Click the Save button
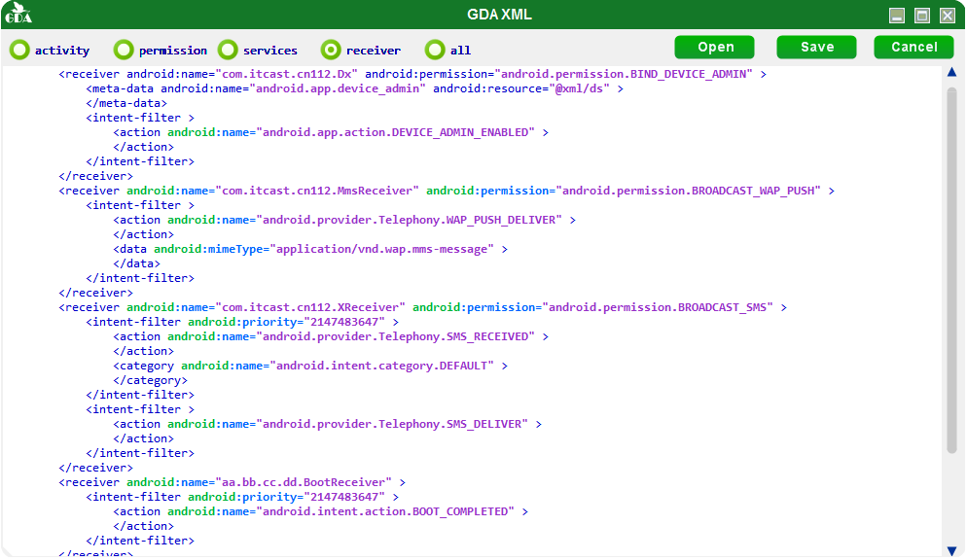The width and height of the screenshot is (967, 560). pos(816,47)
